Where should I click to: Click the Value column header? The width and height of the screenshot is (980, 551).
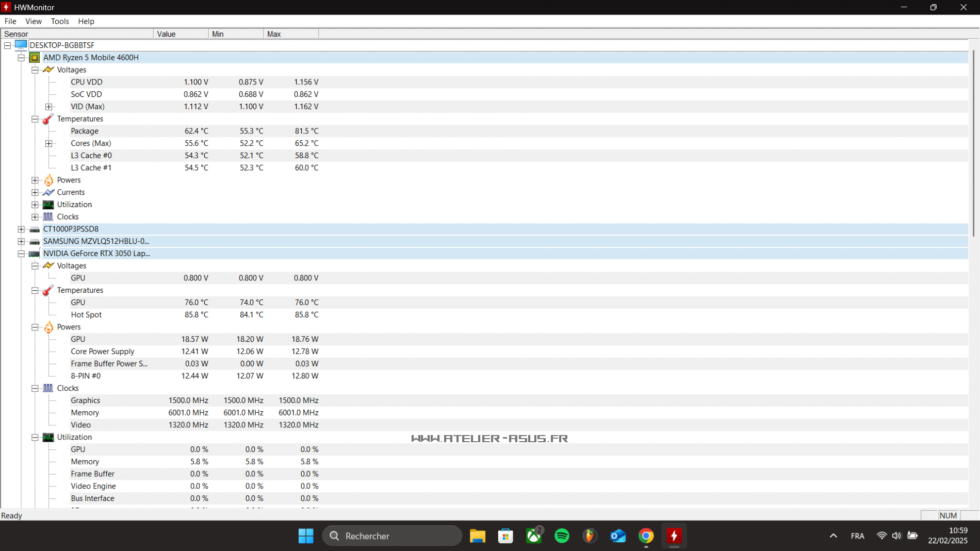point(181,34)
